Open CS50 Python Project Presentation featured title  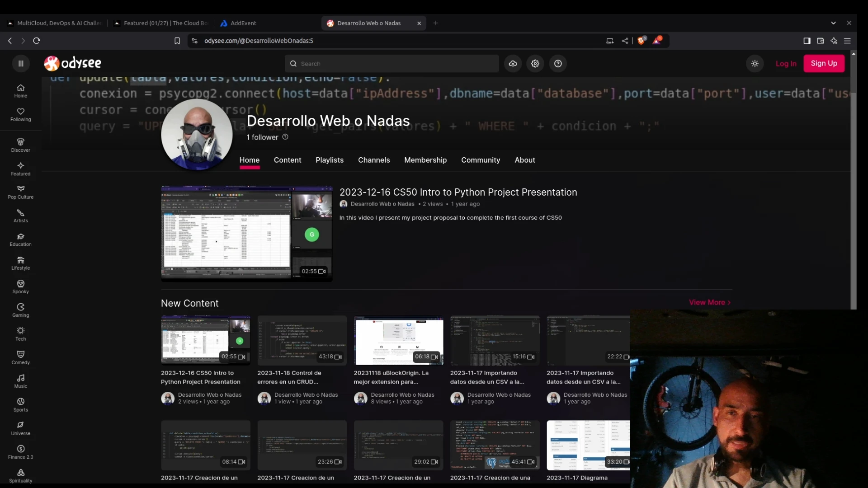(458, 192)
